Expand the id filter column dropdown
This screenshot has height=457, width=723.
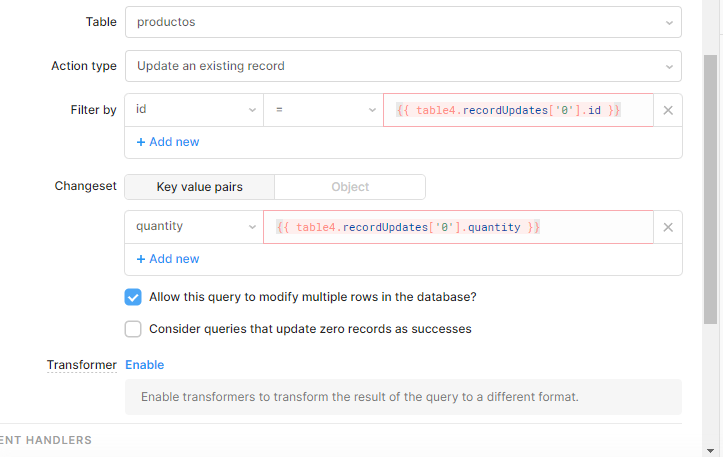[194, 110]
